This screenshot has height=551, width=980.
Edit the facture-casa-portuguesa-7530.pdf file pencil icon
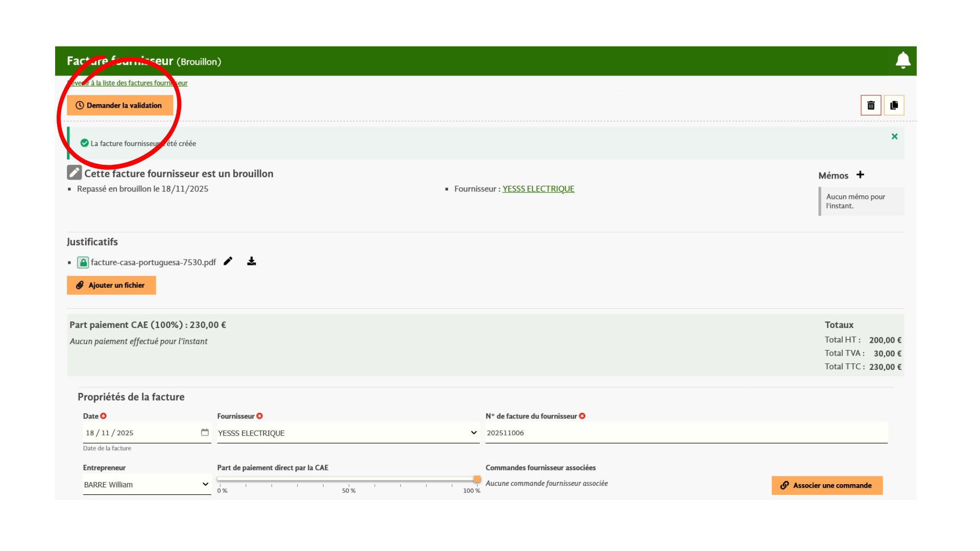point(228,261)
